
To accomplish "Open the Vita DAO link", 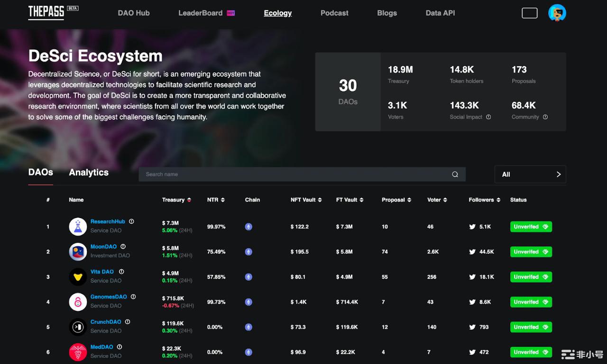I will point(102,272).
